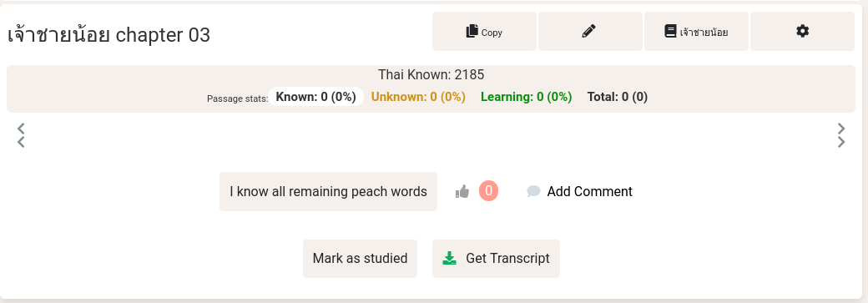This screenshot has width=868, height=303.
Task: Click the Copy documents icon
Action: (472, 31)
